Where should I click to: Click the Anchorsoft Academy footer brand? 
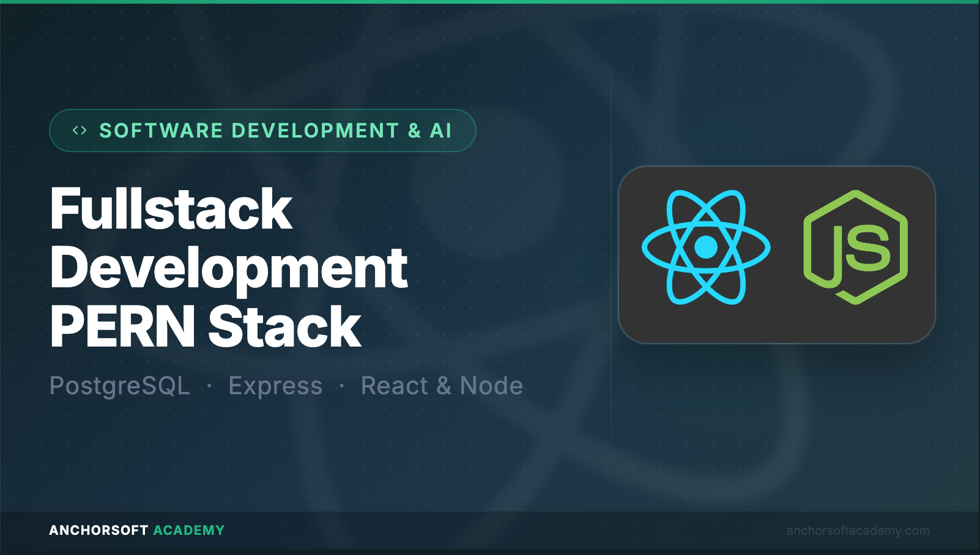click(137, 530)
